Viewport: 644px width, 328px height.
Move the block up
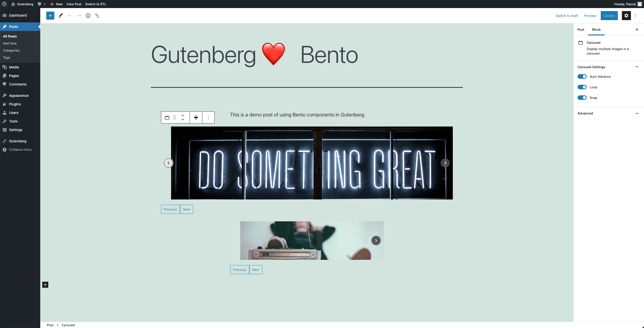[x=183, y=115]
